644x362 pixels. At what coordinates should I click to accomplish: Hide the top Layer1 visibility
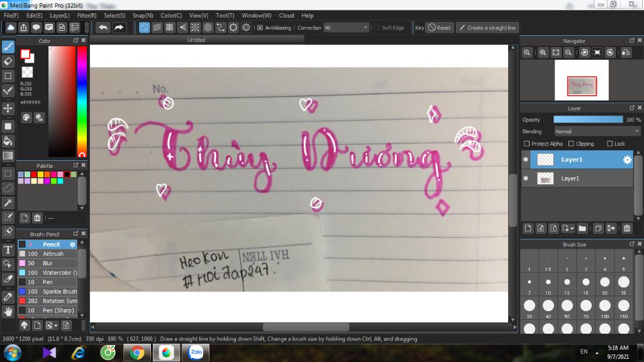tap(526, 160)
